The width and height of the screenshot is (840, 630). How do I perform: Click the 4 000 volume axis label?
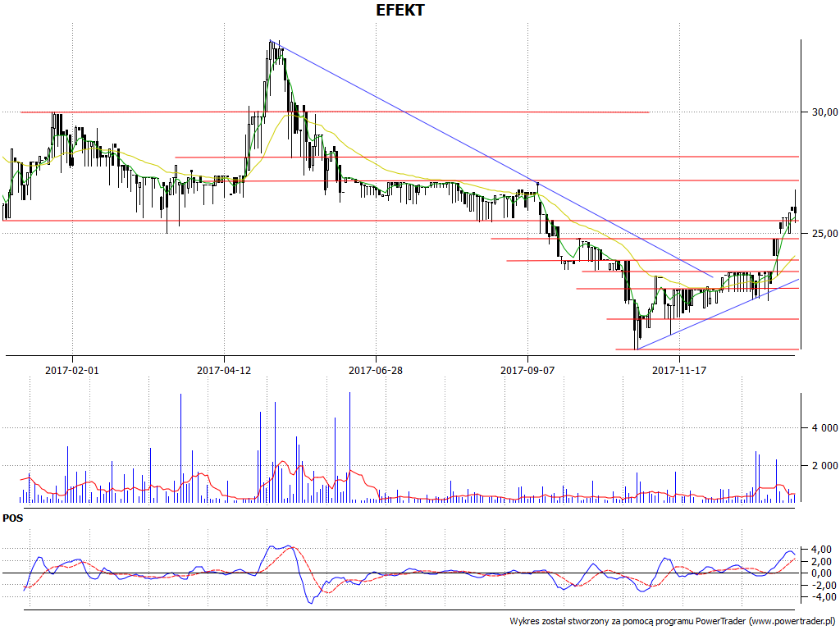coord(825,428)
